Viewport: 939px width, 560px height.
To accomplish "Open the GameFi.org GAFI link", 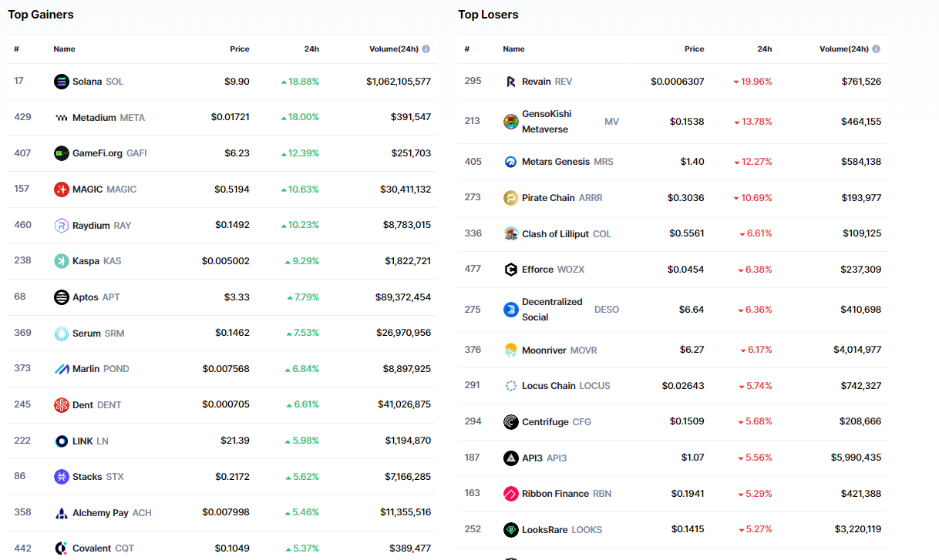I will click(109, 153).
